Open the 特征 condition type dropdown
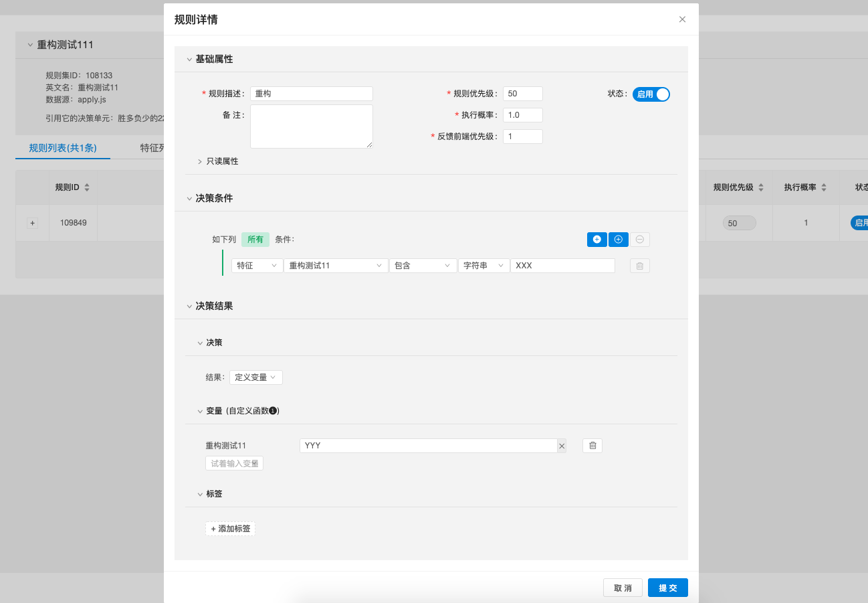Image resolution: width=868 pixels, height=603 pixels. click(x=257, y=266)
